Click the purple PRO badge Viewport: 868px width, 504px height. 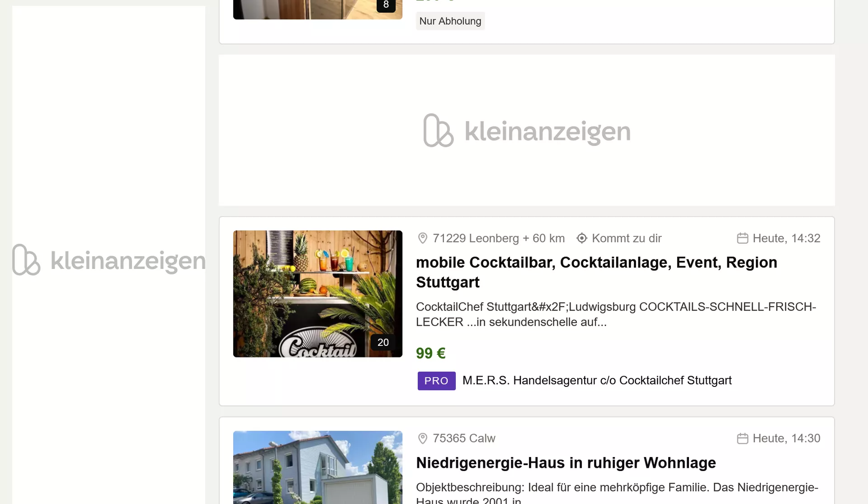pos(436,381)
